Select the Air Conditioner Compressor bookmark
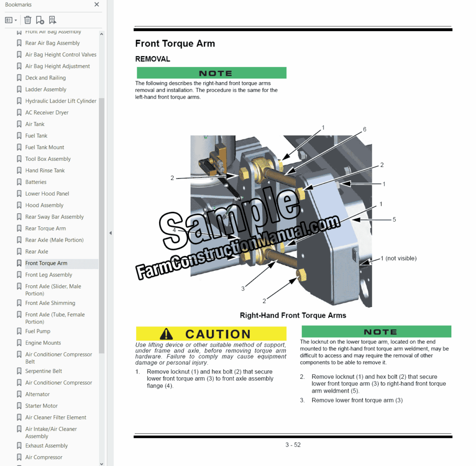Screen dimensions: 476x466 [59, 382]
